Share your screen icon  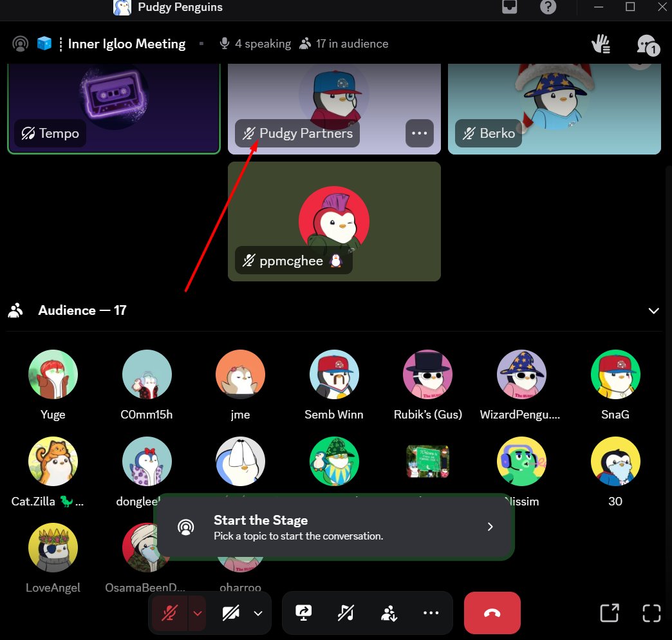coord(303,613)
